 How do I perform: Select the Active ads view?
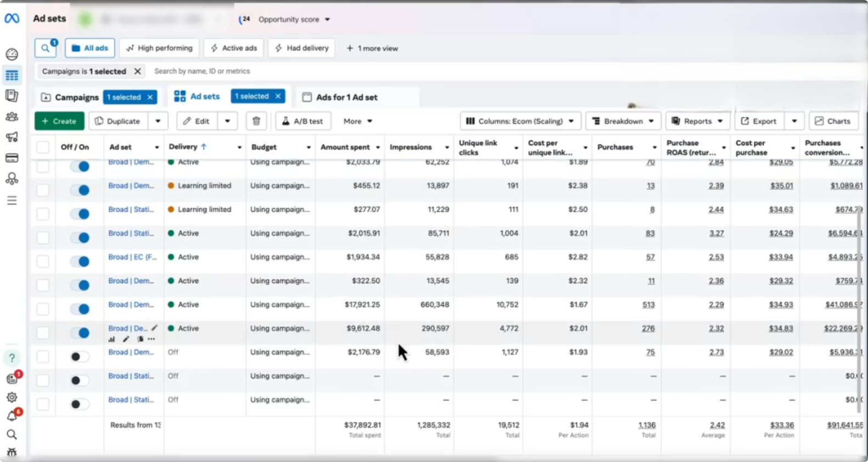[x=234, y=48]
